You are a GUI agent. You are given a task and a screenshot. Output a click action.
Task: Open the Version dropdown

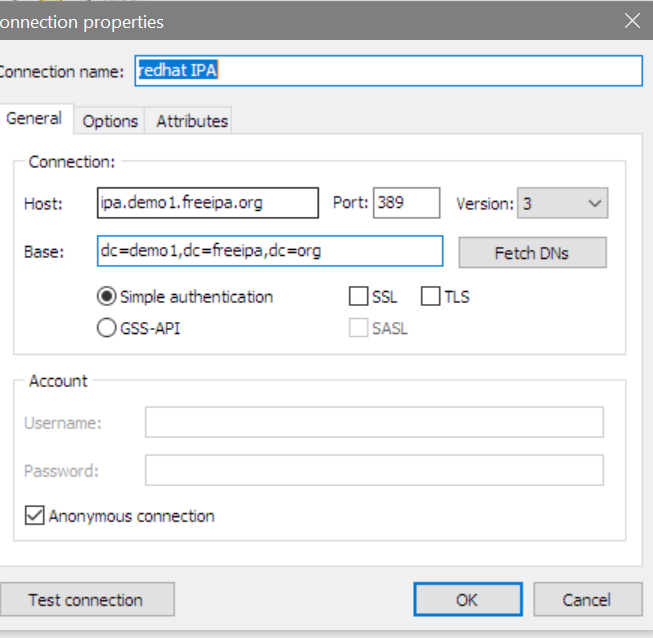[x=562, y=203]
